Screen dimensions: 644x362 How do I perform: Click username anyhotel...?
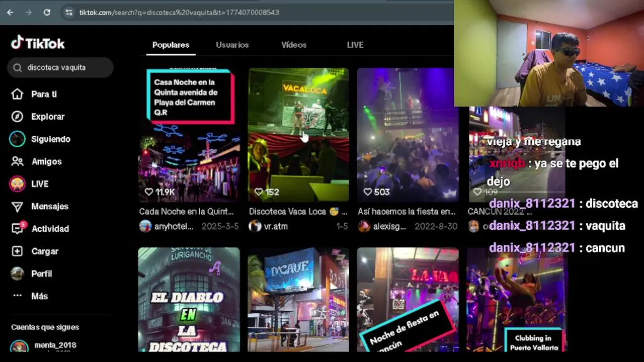(x=174, y=227)
